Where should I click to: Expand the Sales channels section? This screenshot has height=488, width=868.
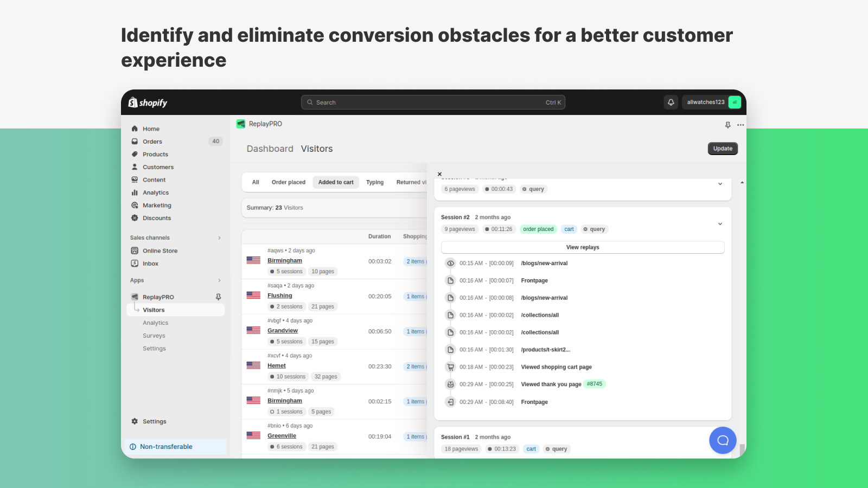pos(219,237)
